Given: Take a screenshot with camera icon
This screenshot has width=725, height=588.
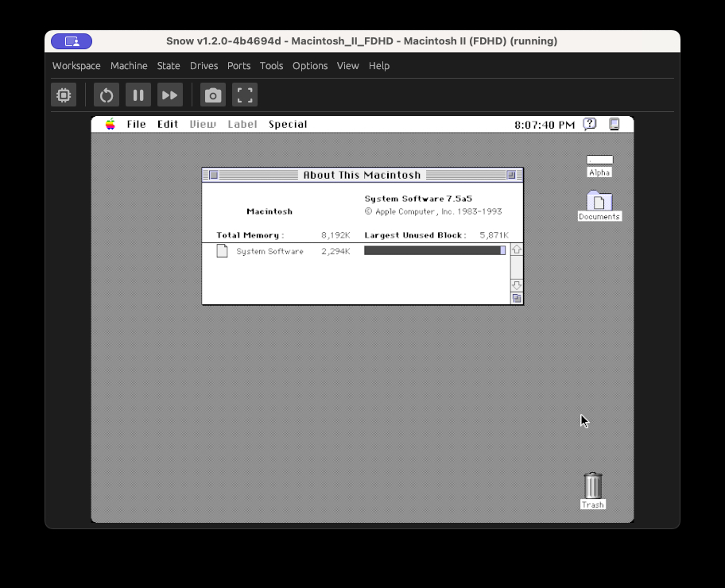Looking at the screenshot, I should click(x=213, y=95).
